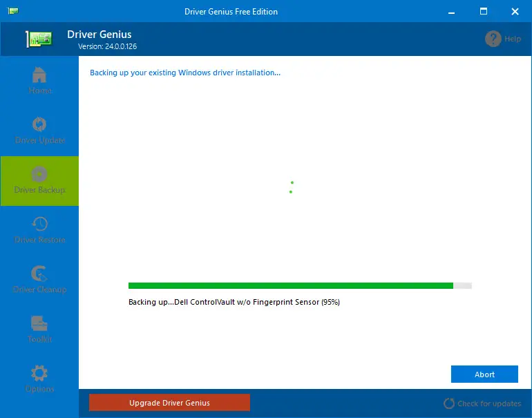Select the Driver Backup disc icon
This screenshot has width=532, height=418.
(39, 174)
